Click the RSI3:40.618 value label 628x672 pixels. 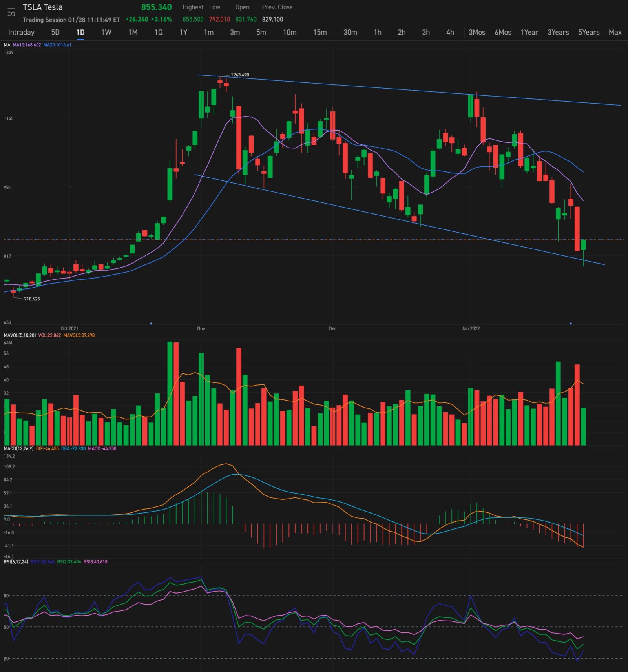95,562
